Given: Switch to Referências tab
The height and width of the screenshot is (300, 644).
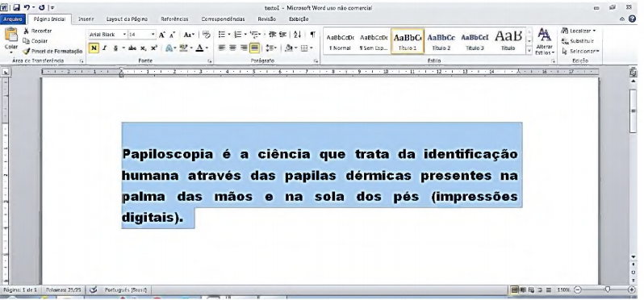Looking at the screenshot, I should pos(174,19).
